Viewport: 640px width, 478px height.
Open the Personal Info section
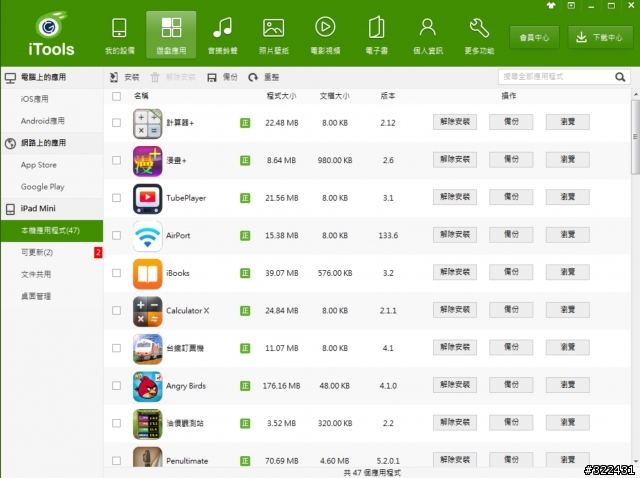pos(427,36)
